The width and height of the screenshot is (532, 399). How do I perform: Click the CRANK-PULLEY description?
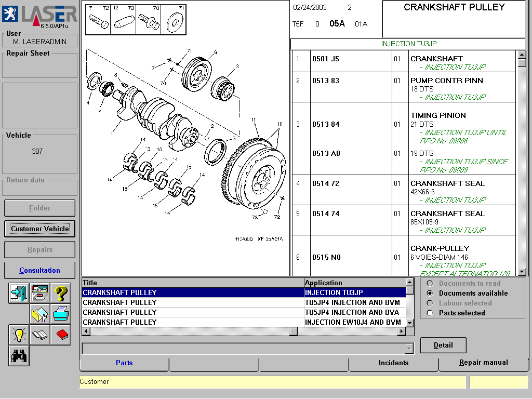coord(440,248)
